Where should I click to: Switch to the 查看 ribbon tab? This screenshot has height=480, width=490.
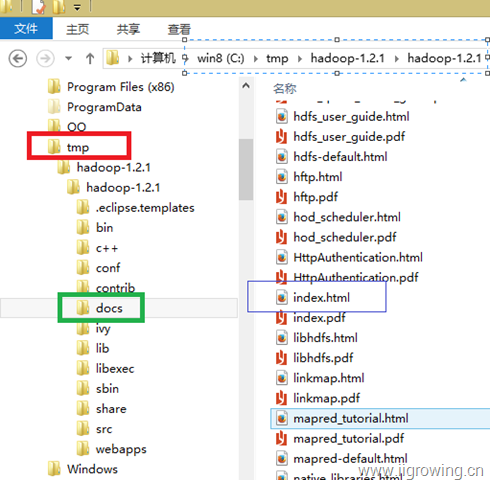tap(179, 29)
